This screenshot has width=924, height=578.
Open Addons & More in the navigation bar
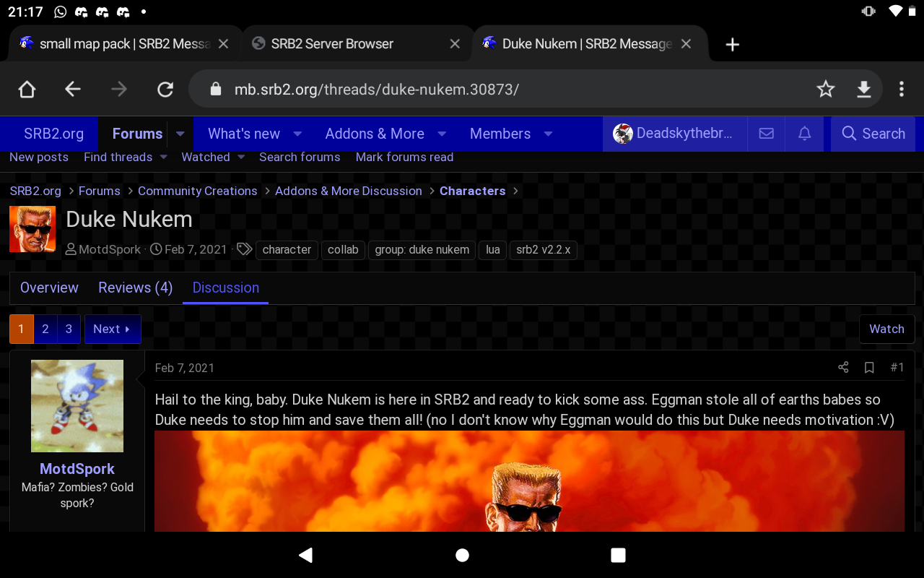(375, 134)
